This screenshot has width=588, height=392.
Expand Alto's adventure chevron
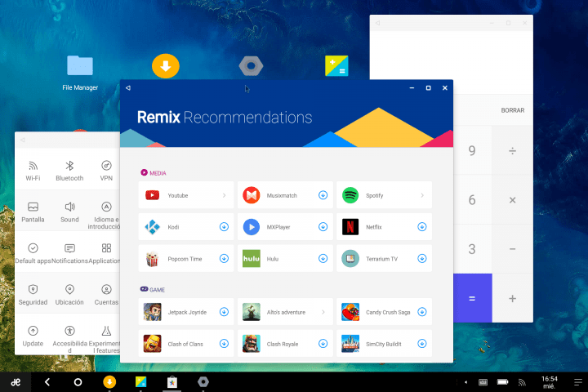coord(323,312)
